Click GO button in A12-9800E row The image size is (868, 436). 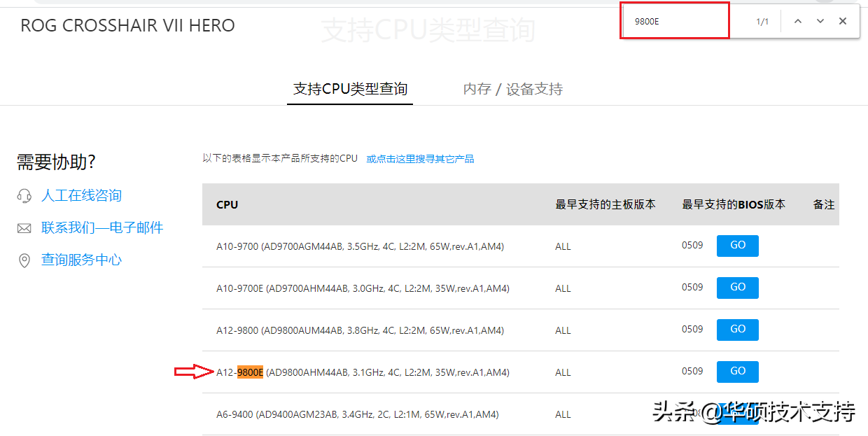pos(738,372)
